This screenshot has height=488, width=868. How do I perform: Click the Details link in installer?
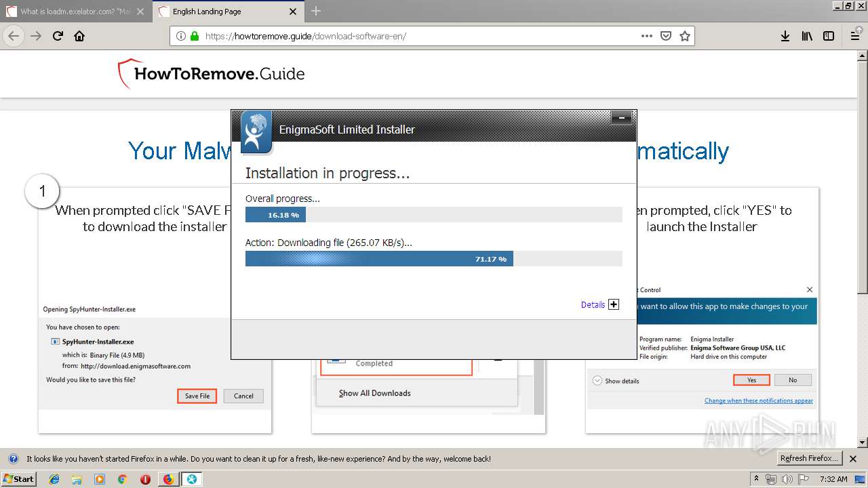point(593,304)
